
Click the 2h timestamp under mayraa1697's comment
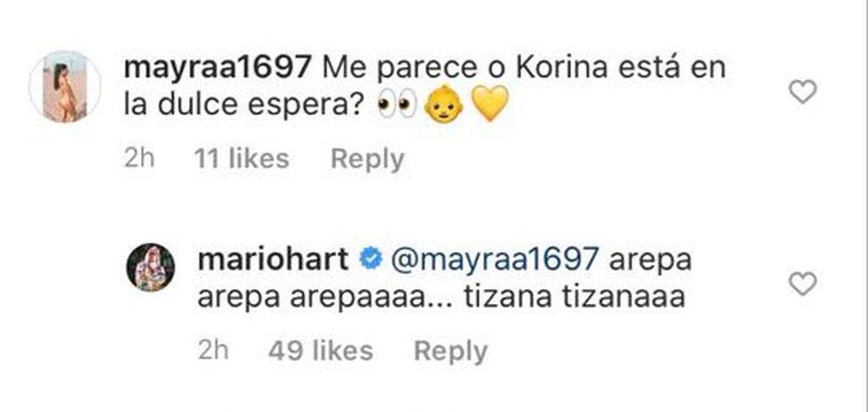pyautogui.click(x=140, y=159)
